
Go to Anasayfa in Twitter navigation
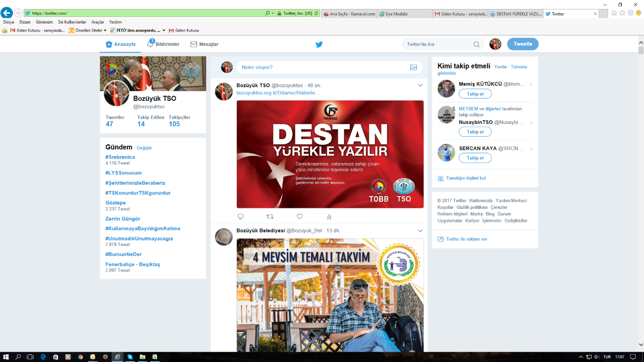(x=121, y=44)
